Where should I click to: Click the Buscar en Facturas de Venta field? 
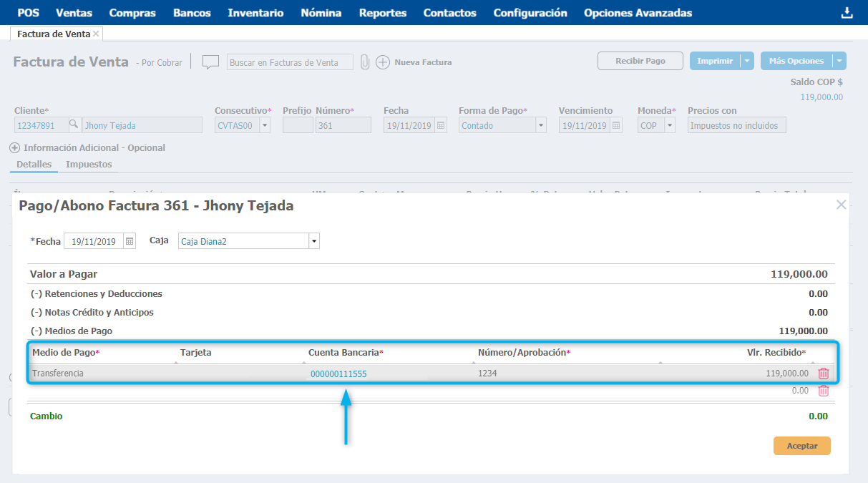290,62
